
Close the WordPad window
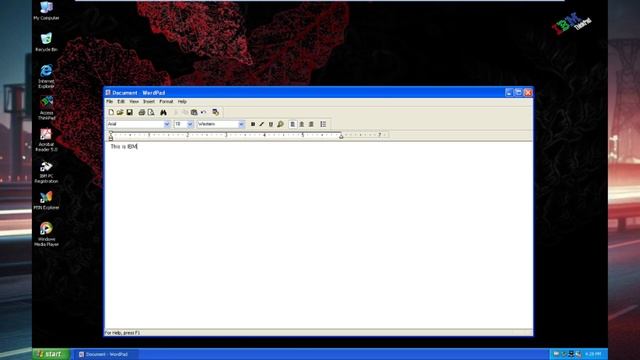pyautogui.click(x=528, y=93)
